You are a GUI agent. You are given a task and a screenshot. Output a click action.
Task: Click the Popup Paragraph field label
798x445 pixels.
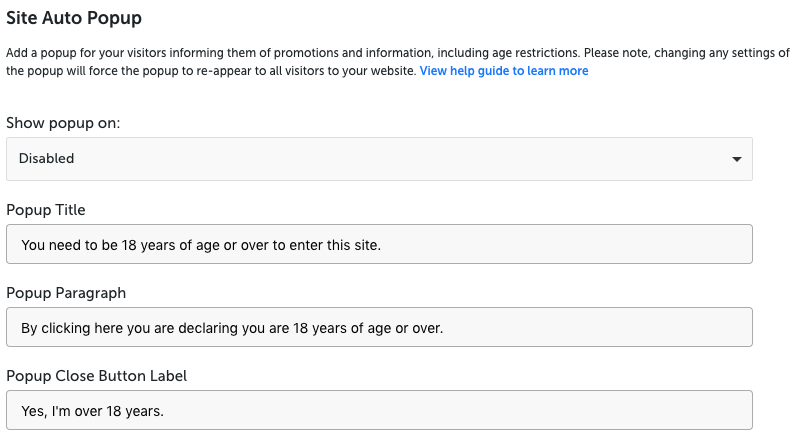[x=66, y=293]
